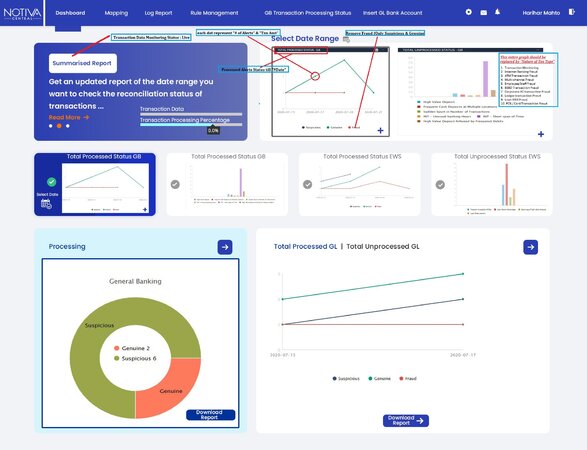This screenshot has height=450, width=587.
Task: Open GB Transaction Processing Status menu
Action: [x=308, y=13]
